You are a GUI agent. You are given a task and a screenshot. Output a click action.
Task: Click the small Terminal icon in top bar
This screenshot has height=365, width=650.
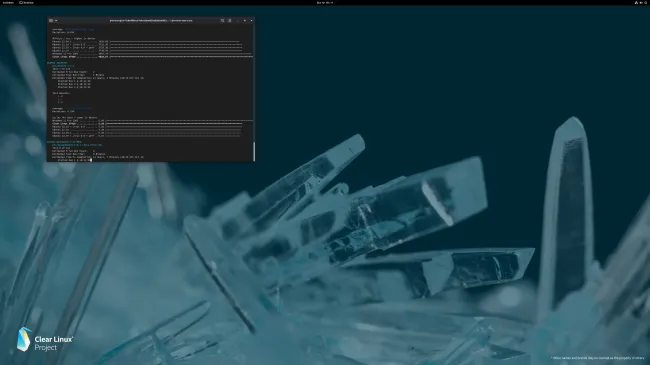21,2
